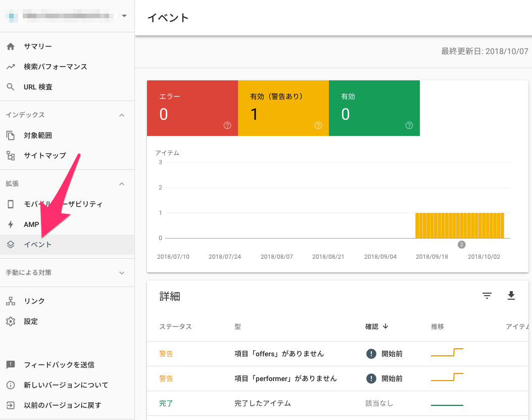Screen dimensions: 532x420
Task: Click the URL 検査 magnifier icon
Action: 11,87
